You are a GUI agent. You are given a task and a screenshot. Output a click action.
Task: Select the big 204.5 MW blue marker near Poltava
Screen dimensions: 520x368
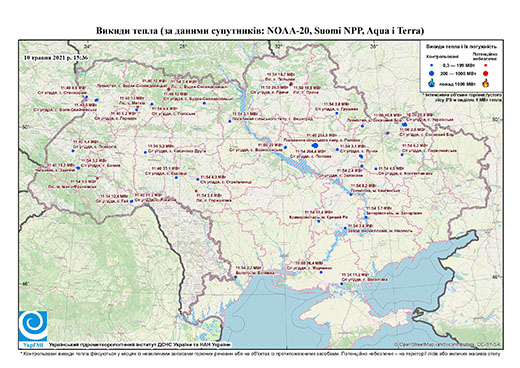coord(315,145)
